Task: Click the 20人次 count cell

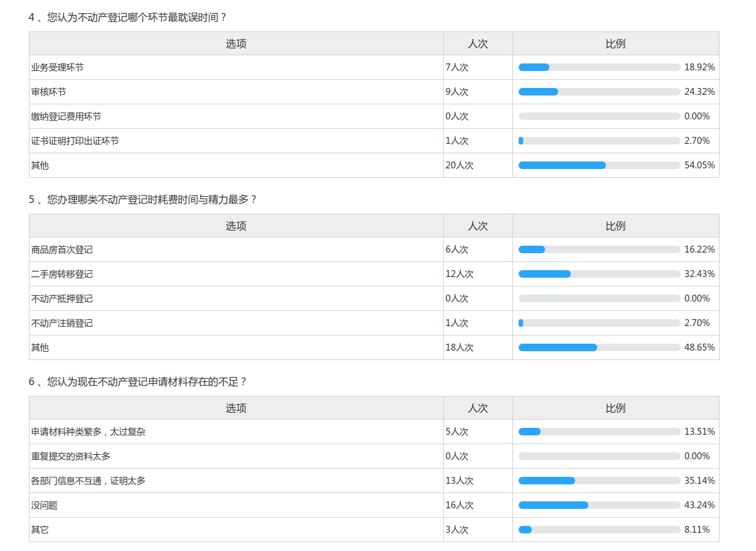Action: tap(459, 165)
